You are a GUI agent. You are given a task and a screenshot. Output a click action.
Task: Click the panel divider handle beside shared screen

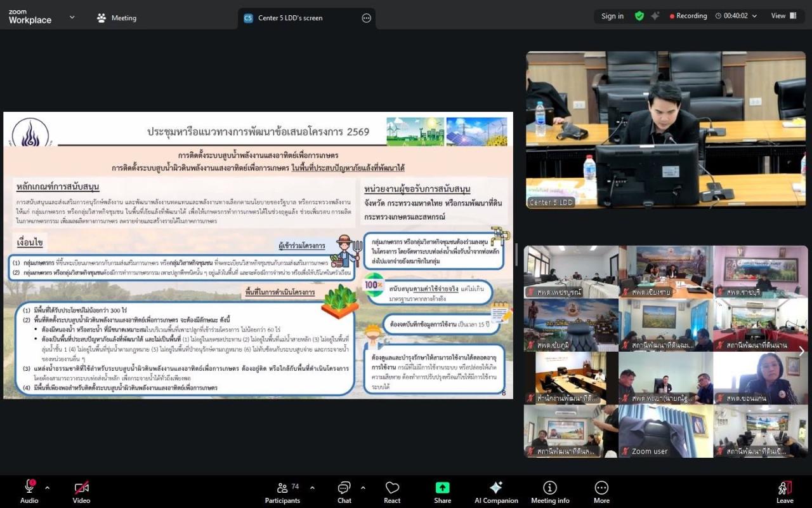point(517,255)
